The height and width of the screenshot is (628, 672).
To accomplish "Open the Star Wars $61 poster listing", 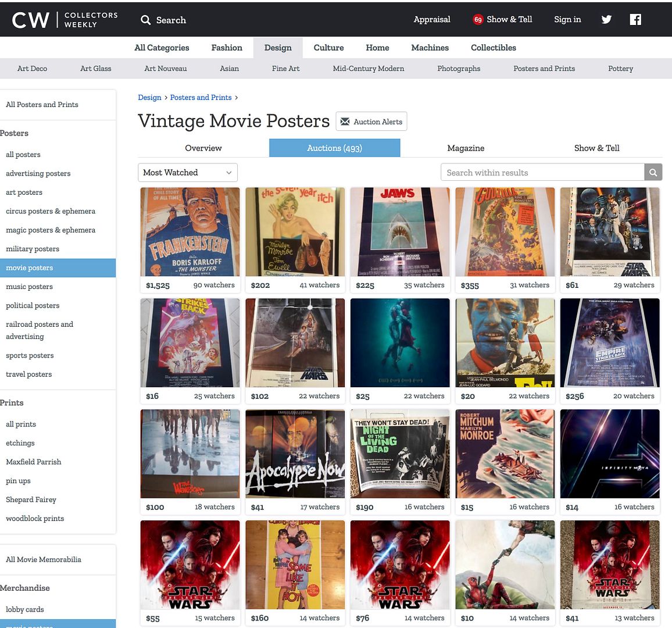I will pos(610,240).
